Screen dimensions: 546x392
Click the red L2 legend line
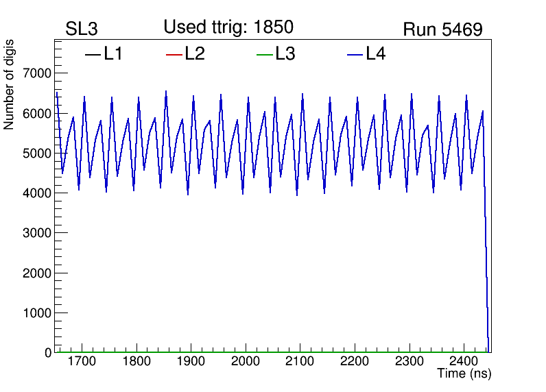pos(174,55)
